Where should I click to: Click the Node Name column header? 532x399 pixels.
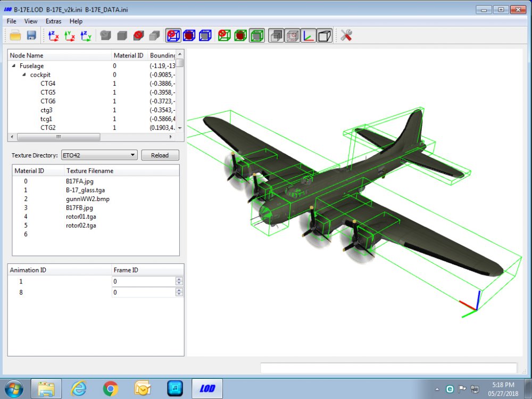tap(60, 55)
